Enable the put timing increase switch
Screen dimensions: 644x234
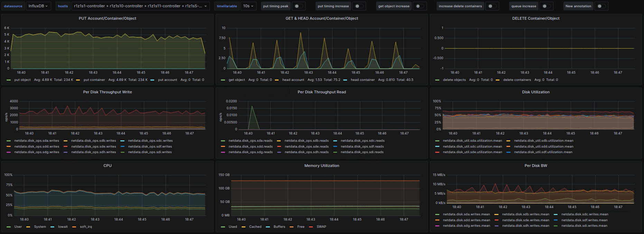pyautogui.click(x=359, y=6)
